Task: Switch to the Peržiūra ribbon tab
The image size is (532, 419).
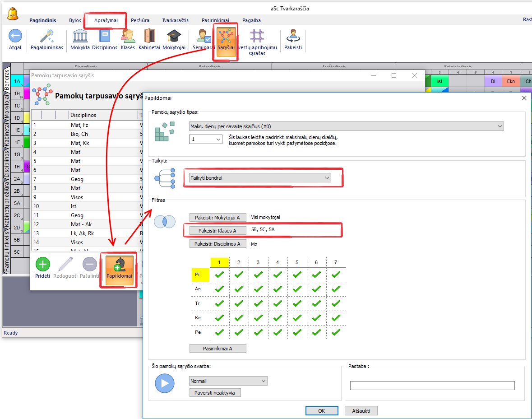Action: pyautogui.click(x=140, y=20)
